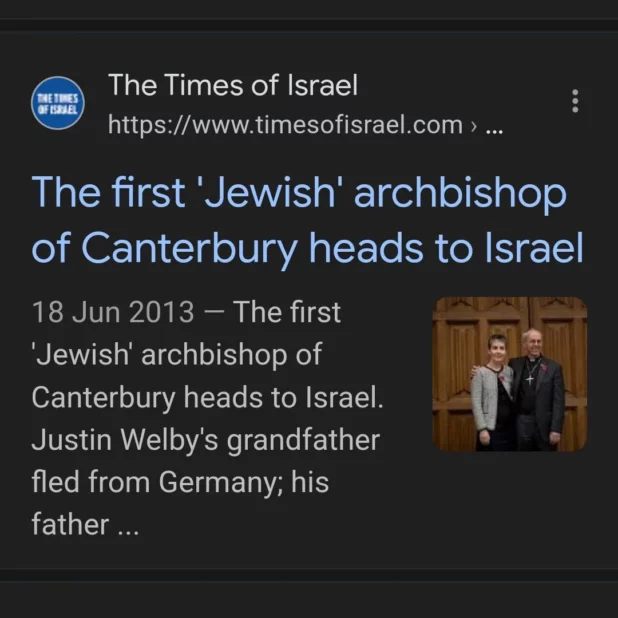Click the trailing ellipsis after "father"

pos(127,524)
